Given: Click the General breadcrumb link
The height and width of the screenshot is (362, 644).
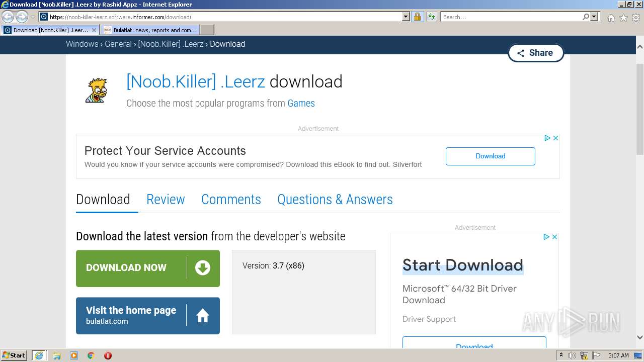Looking at the screenshot, I should 118,44.
